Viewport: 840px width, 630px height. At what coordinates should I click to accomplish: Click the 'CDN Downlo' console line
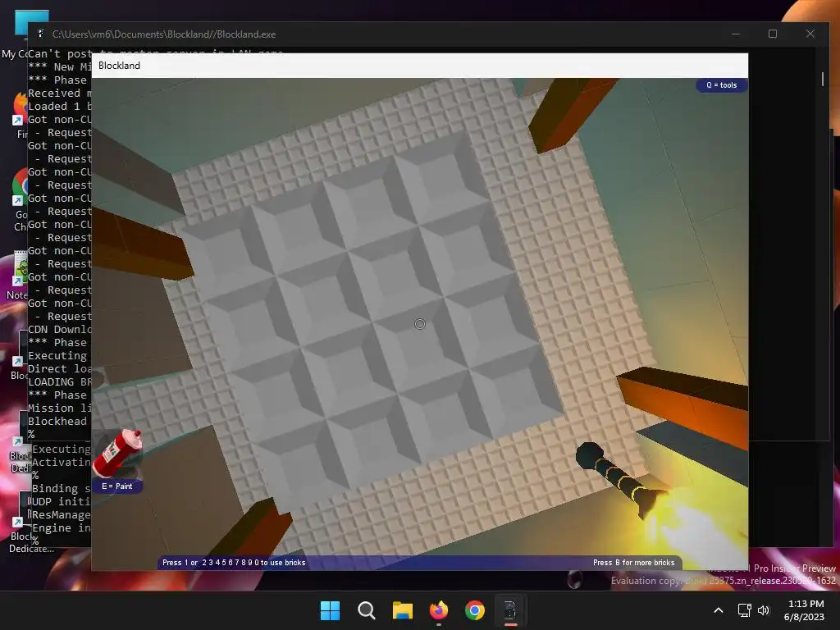point(59,330)
